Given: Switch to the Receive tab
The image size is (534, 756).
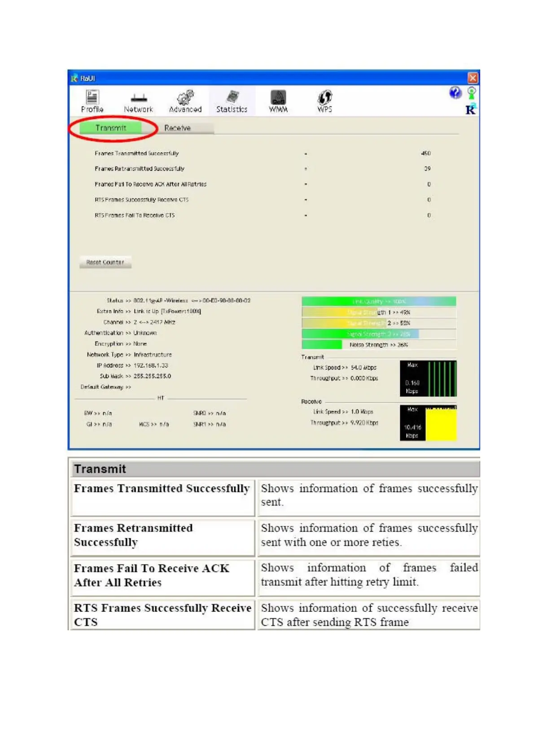Looking at the screenshot, I should [x=177, y=128].
